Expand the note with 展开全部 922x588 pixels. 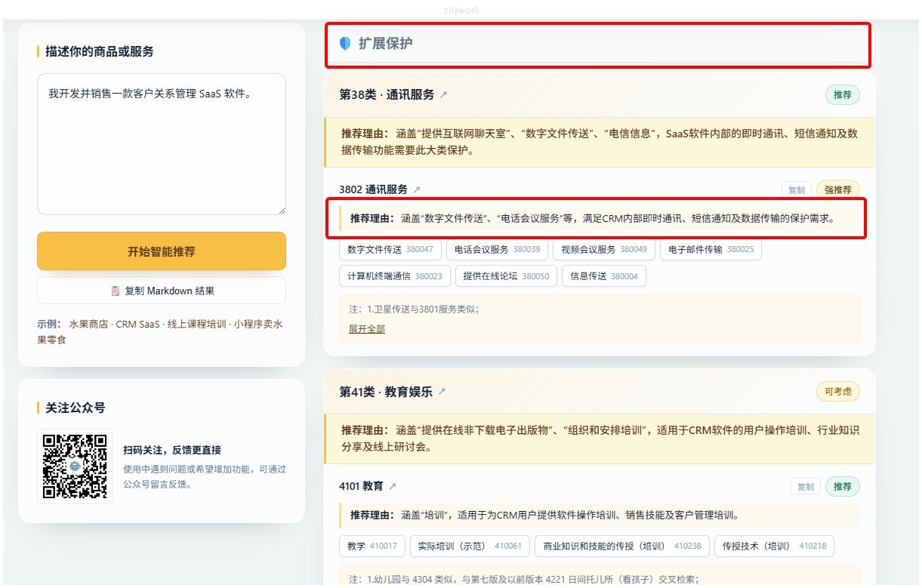pyautogui.click(x=366, y=329)
